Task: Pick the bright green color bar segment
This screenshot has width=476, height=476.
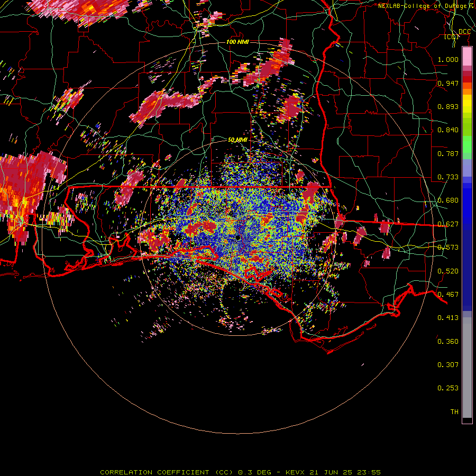Action: tap(467, 144)
